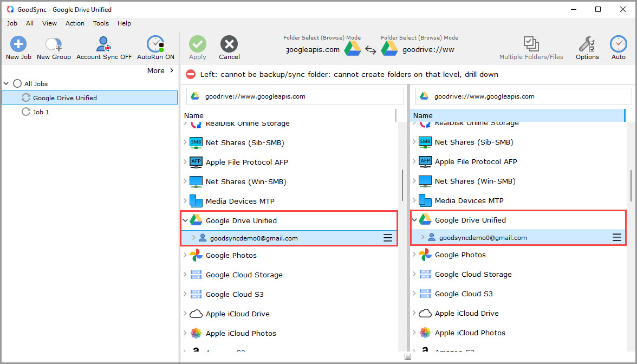Click the AFP monitor icon in right pane
This screenshot has height=364, width=637.
coord(425,161)
